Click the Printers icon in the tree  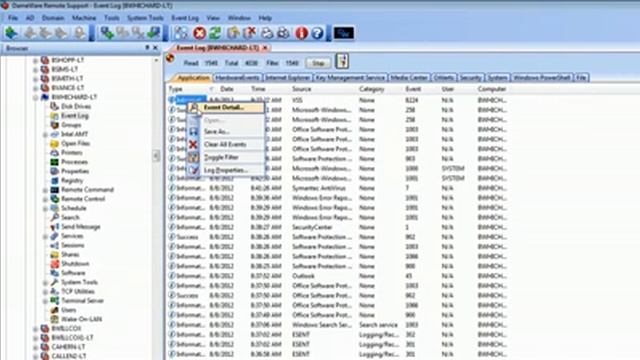pyautogui.click(x=54, y=153)
